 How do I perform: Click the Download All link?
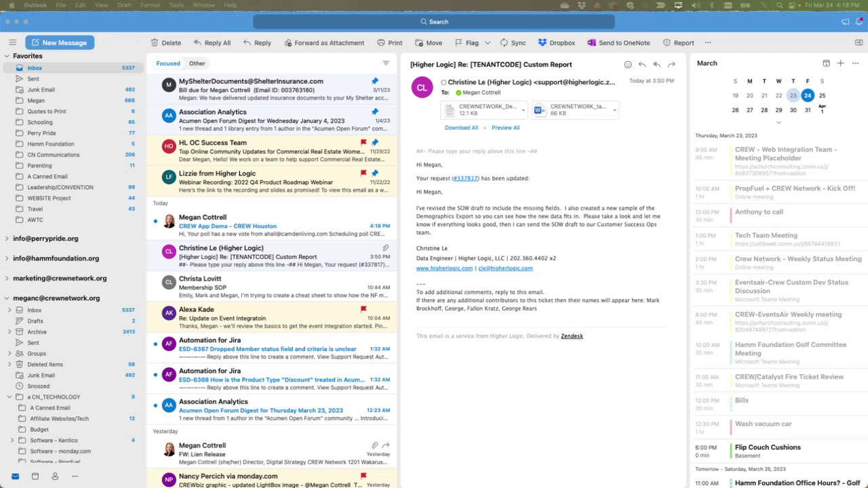coord(461,127)
